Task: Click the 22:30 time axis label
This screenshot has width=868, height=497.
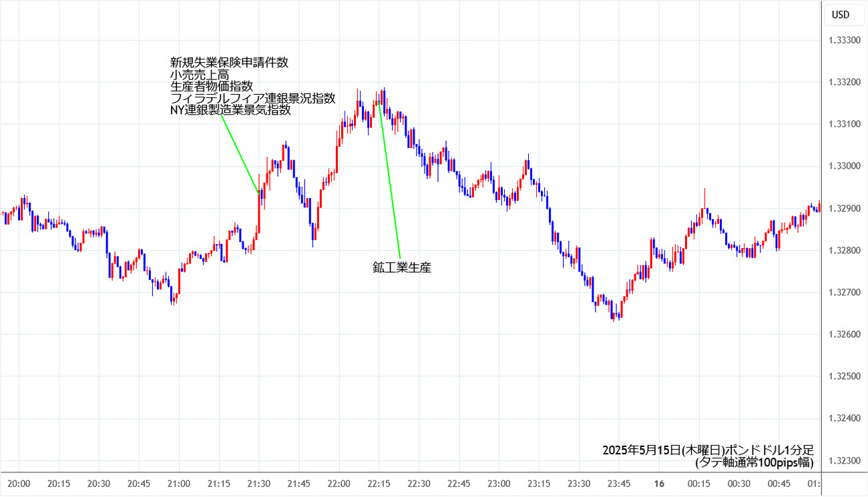Action: (x=419, y=484)
